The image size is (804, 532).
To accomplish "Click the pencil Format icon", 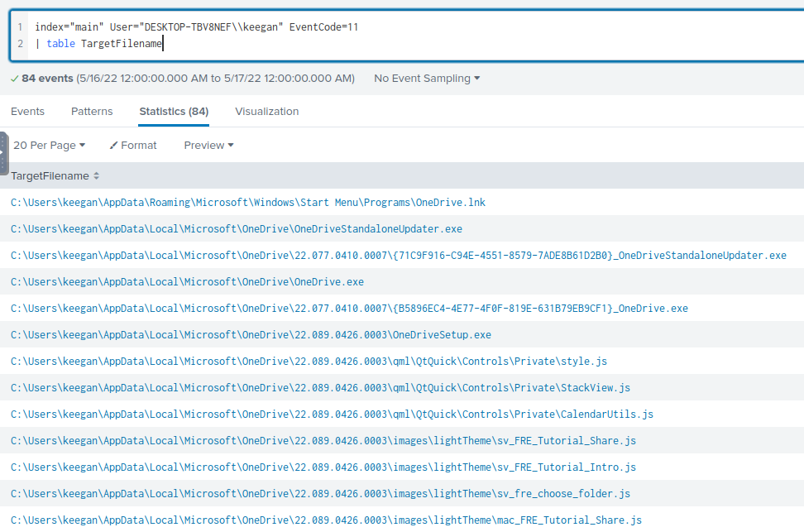I will point(113,146).
